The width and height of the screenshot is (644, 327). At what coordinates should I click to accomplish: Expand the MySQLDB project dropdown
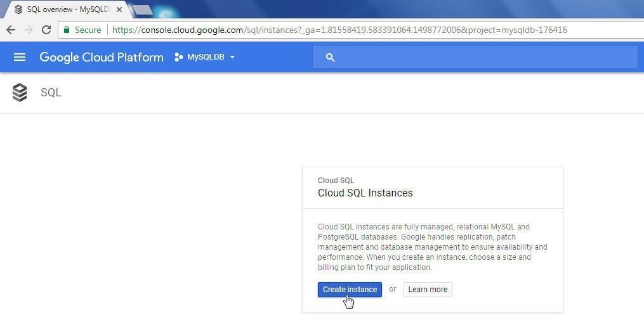click(232, 57)
